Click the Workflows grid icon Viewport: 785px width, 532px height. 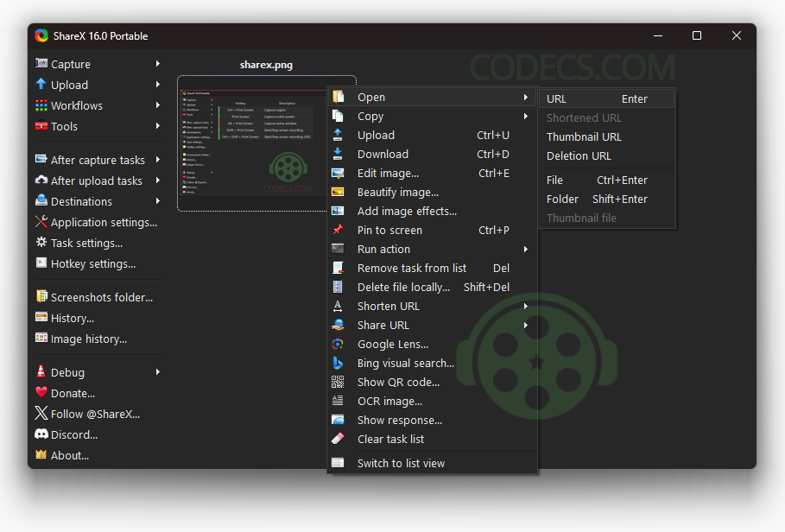(41, 105)
